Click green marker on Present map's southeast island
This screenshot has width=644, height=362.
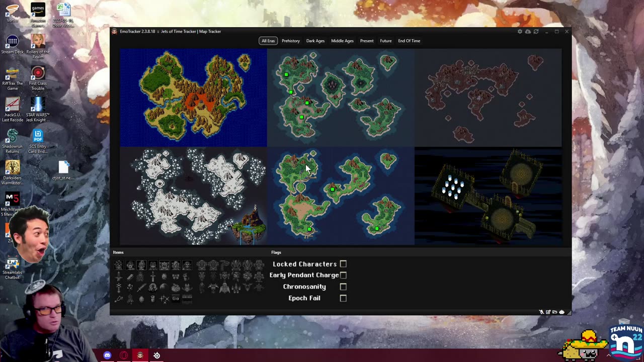(x=377, y=229)
